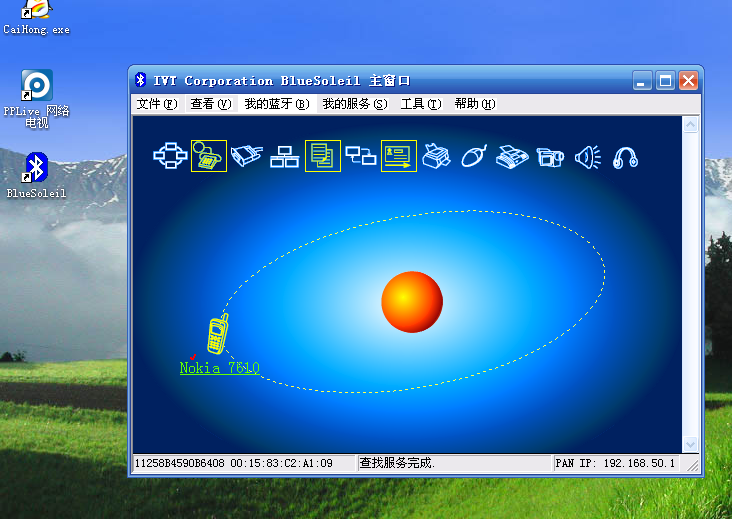
Task: Click the scrollbar up arrow
Action: coord(690,125)
